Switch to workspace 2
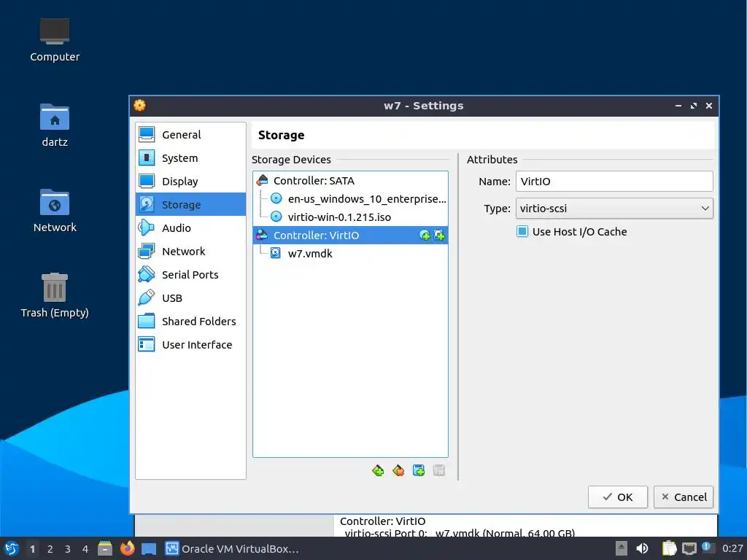Image resolution: width=747 pixels, height=560 pixels. pos(50,549)
